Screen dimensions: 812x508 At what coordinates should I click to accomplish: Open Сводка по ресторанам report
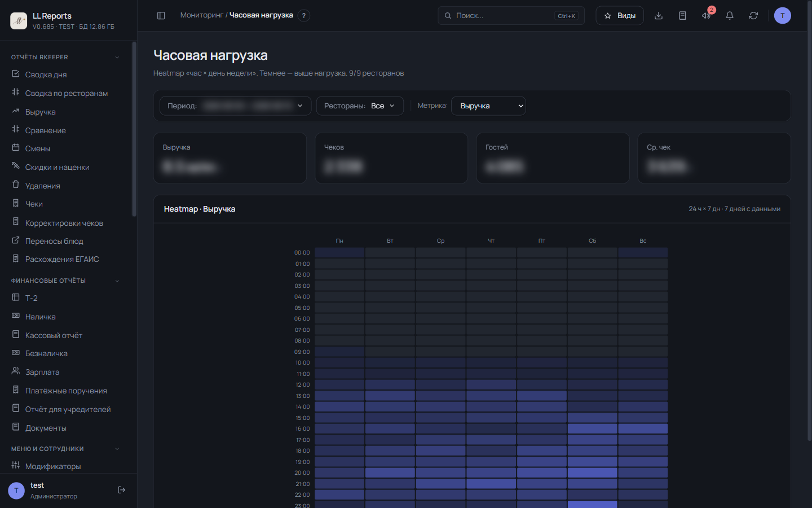[x=66, y=93]
